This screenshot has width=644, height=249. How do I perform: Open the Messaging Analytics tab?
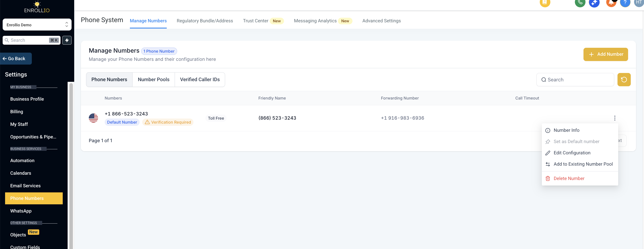(323, 21)
